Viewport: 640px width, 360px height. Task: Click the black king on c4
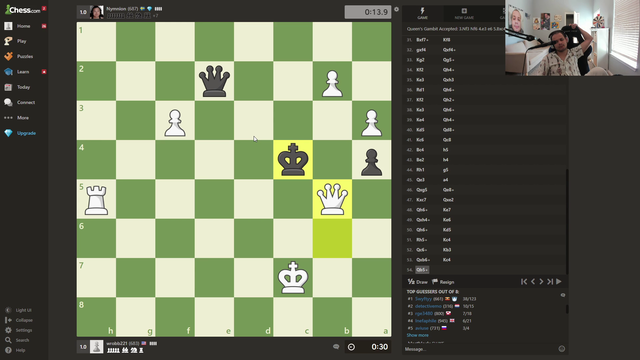coord(293,160)
